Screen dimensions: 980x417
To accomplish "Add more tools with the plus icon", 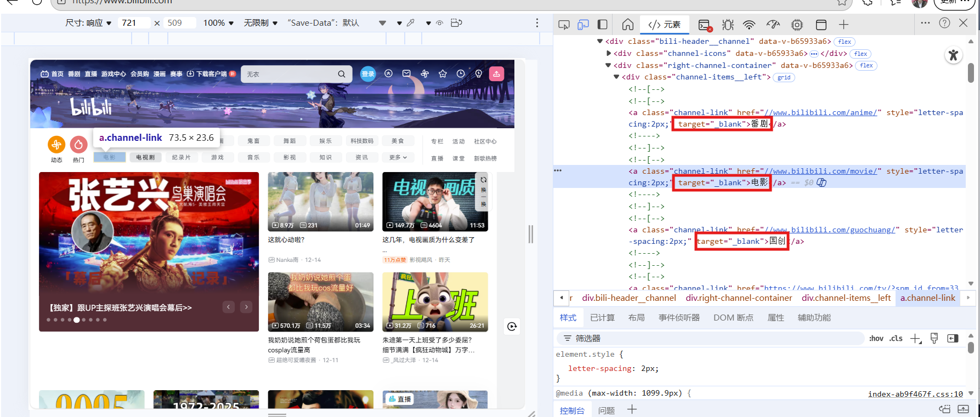I will coord(843,25).
